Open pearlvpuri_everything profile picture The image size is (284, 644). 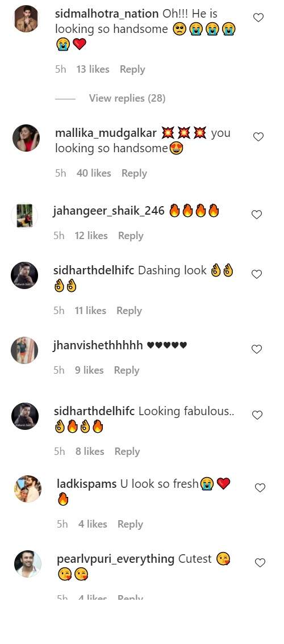tap(27, 563)
